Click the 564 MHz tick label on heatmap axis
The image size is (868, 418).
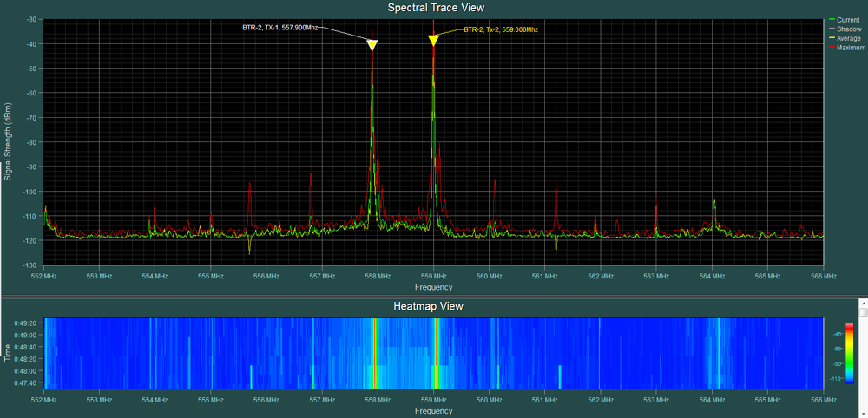point(712,399)
